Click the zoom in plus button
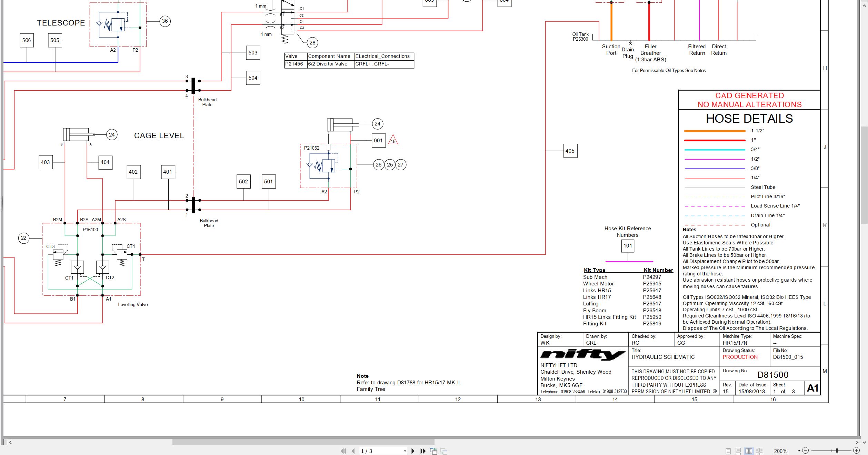 856,451
